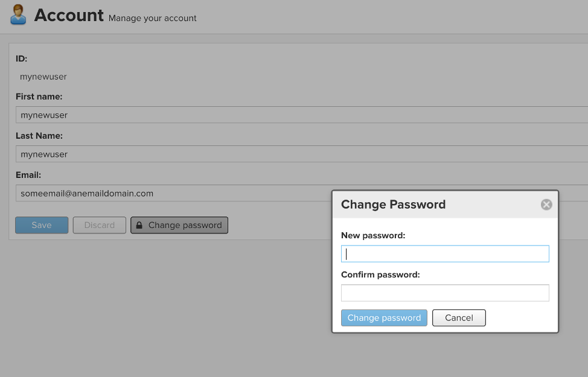588x377 pixels.
Task: Click the "New password:" label
Action: point(373,235)
